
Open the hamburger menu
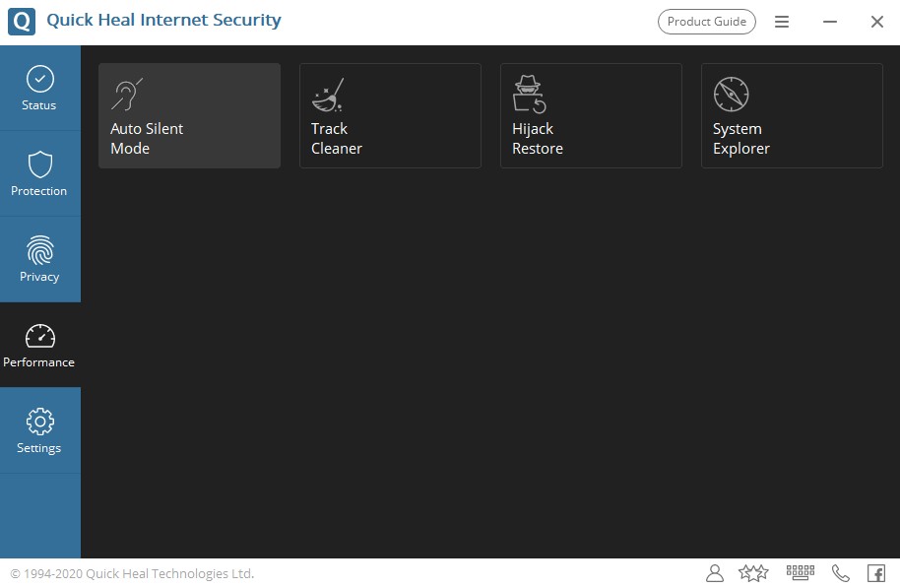pos(782,22)
